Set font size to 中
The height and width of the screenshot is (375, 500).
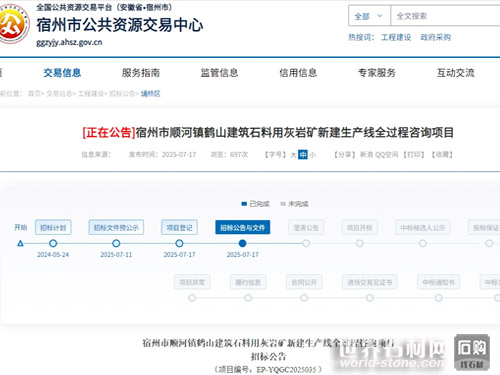coord(303,155)
